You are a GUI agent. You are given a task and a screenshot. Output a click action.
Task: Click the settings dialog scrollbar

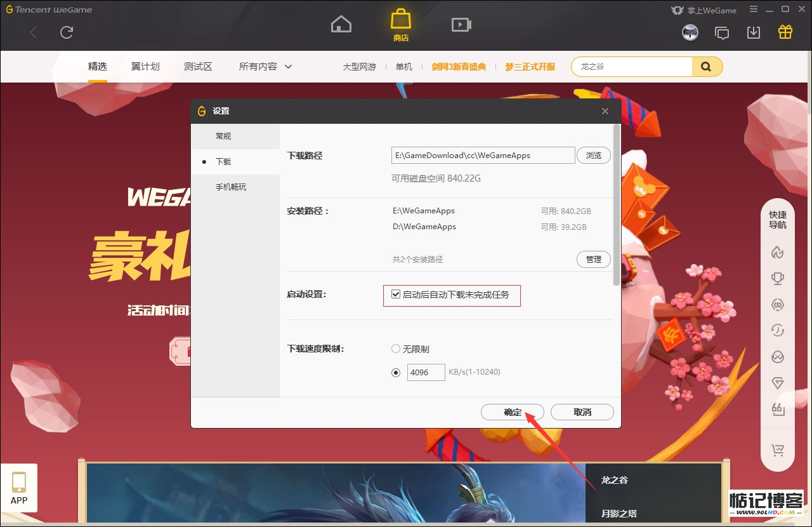click(x=617, y=204)
